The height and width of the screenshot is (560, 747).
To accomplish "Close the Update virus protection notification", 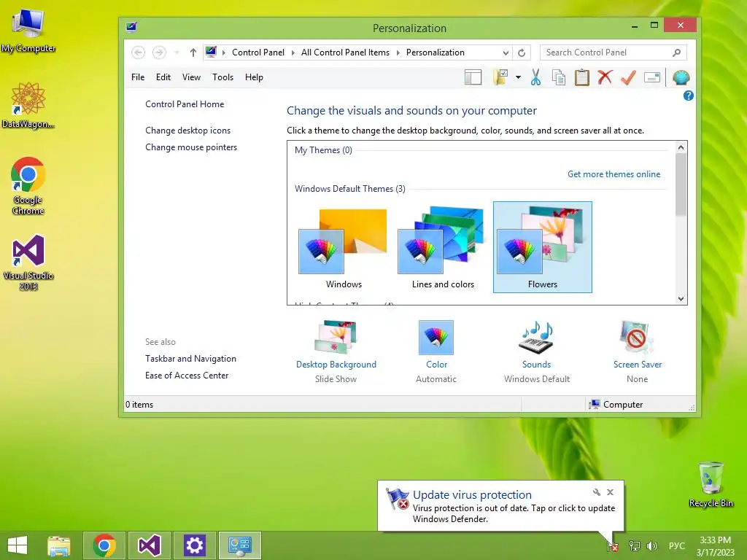I will (611, 492).
